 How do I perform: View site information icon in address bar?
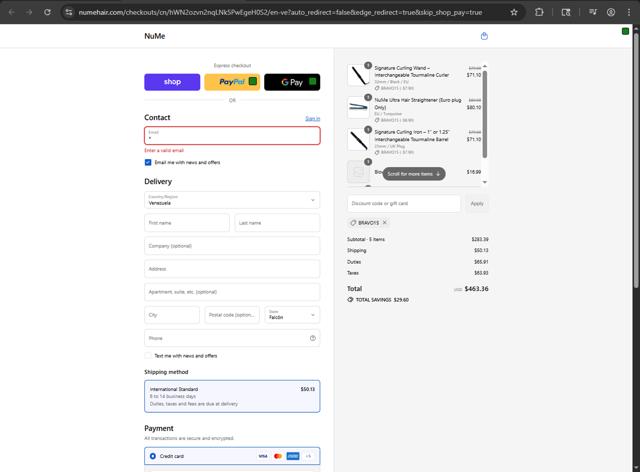(69, 12)
